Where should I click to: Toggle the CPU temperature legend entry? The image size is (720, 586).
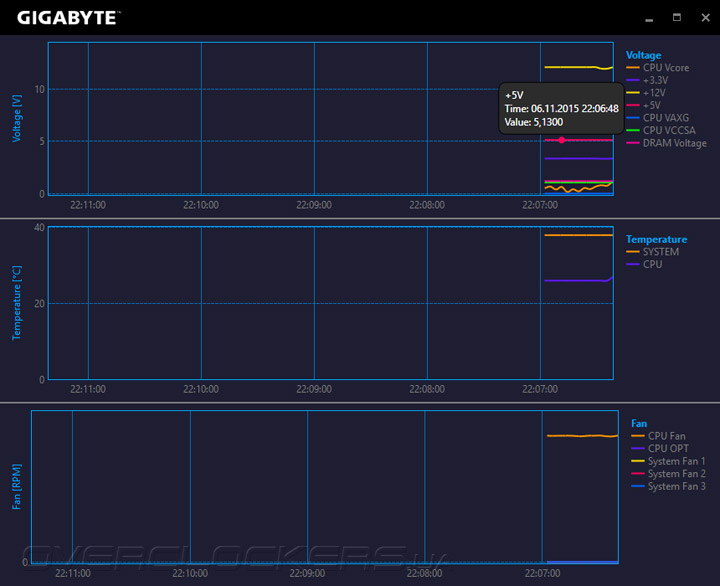(644, 264)
